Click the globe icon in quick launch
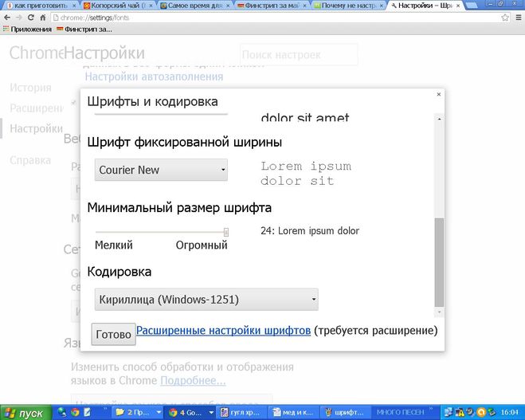The height and width of the screenshot is (420, 525). (62, 412)
